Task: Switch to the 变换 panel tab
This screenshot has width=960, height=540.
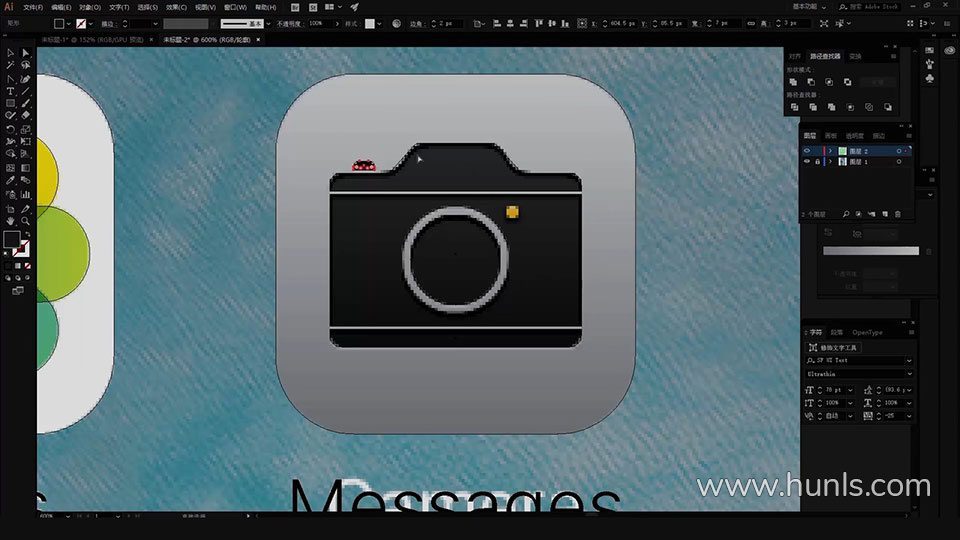Action: [x=855, y=56]
